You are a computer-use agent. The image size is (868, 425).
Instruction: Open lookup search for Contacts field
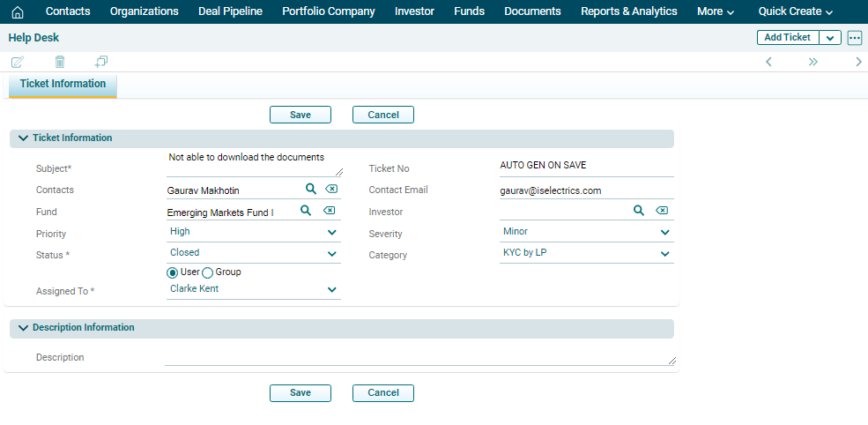(x=310, y=189)
